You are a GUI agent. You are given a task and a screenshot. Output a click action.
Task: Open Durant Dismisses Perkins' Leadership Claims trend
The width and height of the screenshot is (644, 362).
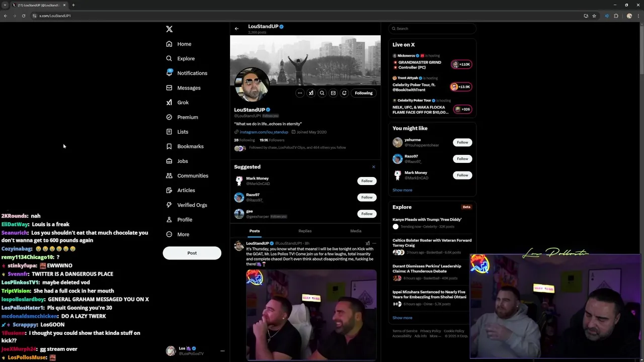427,268
